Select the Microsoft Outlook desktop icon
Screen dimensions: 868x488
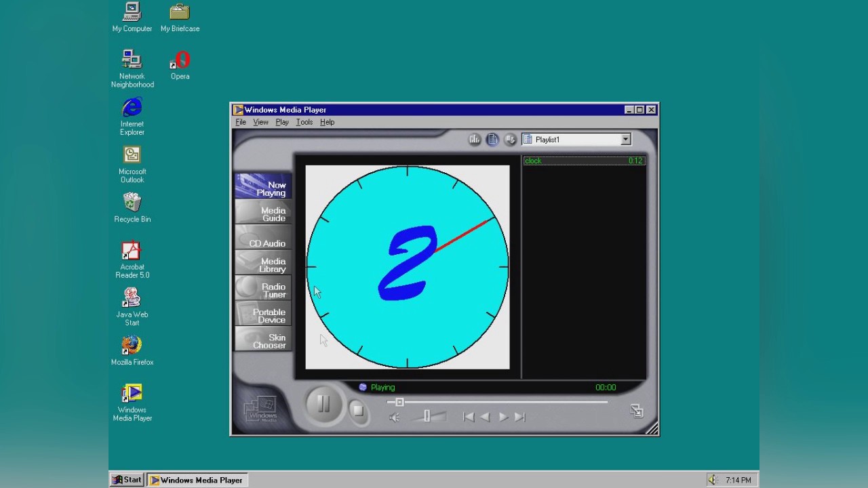click(132, 164)
